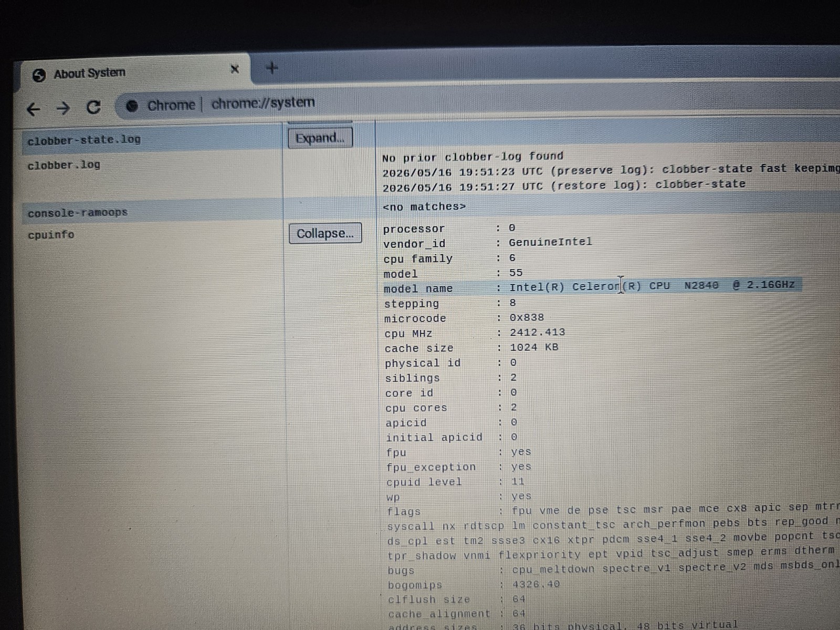The image size is (840, 630).
Task: Click the clobber-state.log row label
Action: click(84, 140)
